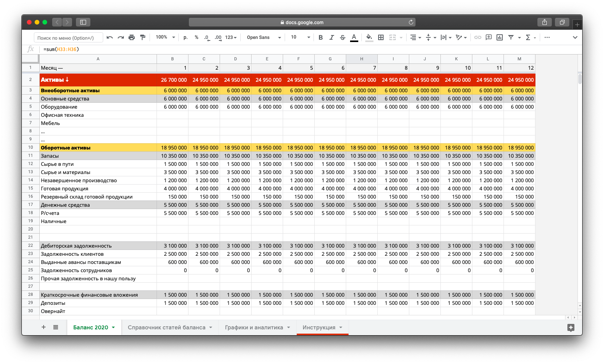Format as currency with the р. button
Screen dimensions: 604x364
click(x=186, y=37)
